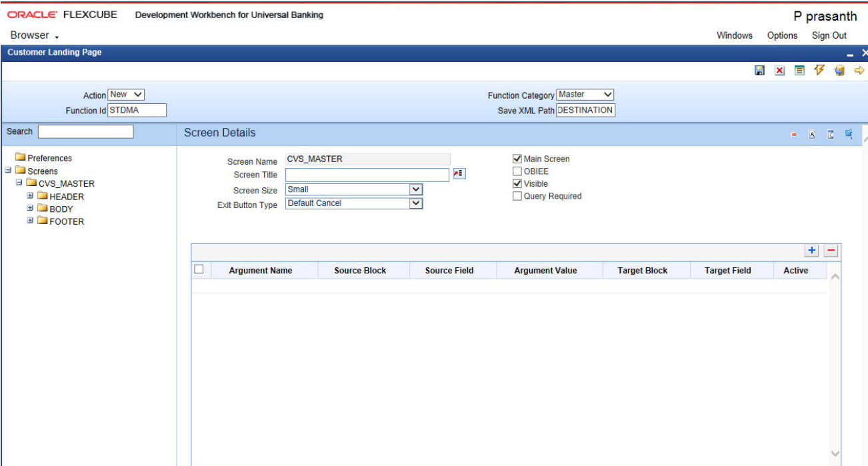
Task: Click the page icon with blue top bar
Action: coord(831,135)
